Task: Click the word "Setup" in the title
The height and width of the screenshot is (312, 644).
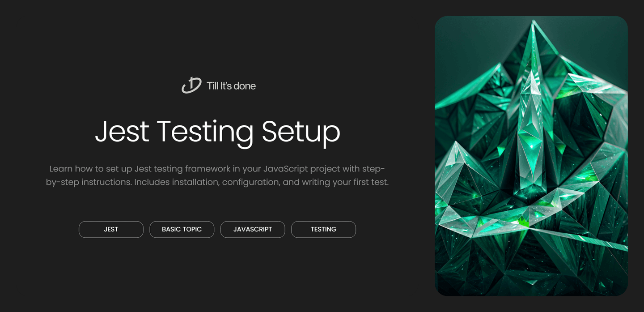Action: point(301,131)
